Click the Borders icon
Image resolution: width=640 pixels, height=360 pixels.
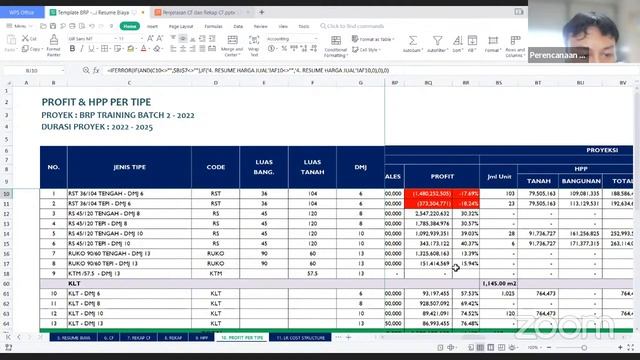pyautogui.click(x=104, y=49)
